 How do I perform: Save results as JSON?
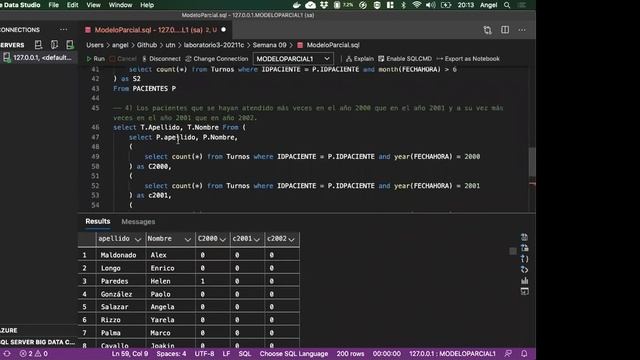[524, 259]
